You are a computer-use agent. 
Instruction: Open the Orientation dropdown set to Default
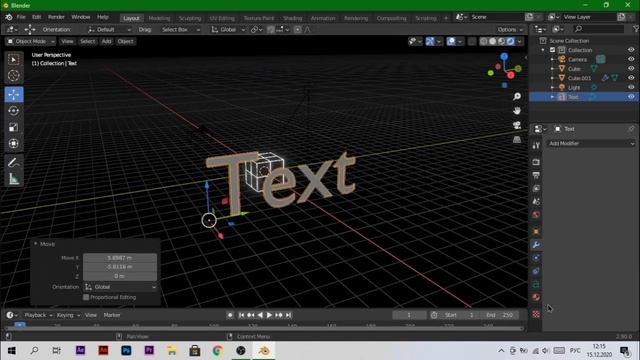pyautogui.click(x=109, y=29)
